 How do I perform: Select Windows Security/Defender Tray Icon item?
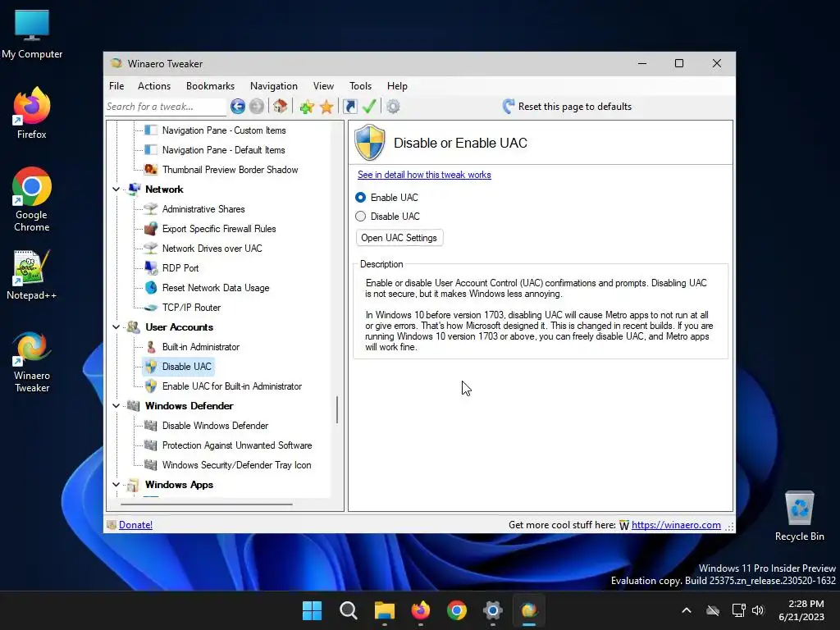[x=236, y=465]
